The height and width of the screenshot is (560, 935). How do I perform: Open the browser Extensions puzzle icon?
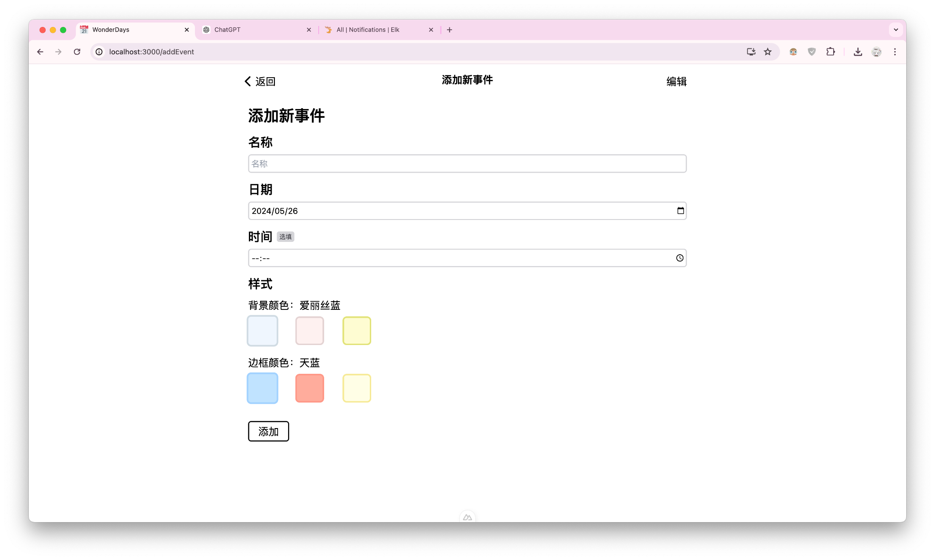(830, 52)
